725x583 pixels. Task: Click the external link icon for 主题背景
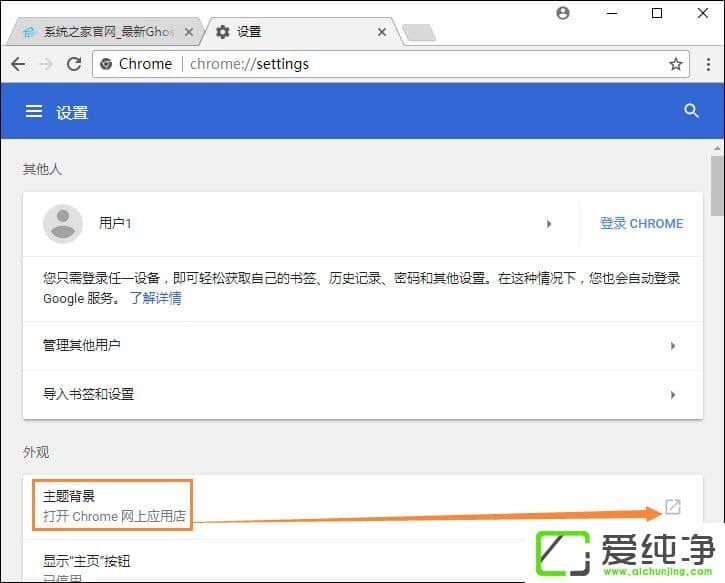[x=673, y=507]
